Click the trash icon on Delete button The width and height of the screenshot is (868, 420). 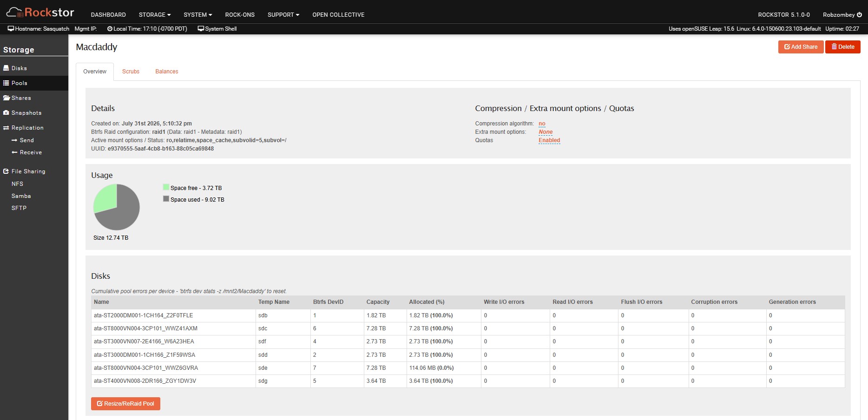[x=834, y=46]
